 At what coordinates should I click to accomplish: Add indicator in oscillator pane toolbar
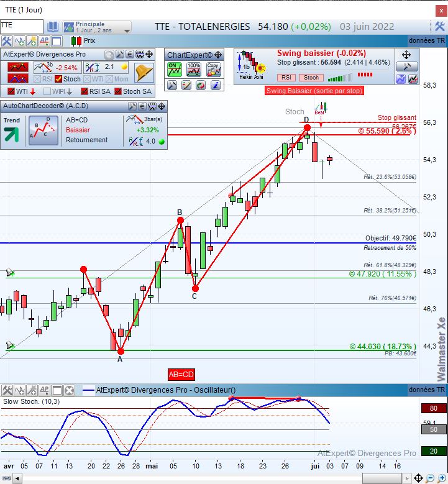tap(19, 390)
